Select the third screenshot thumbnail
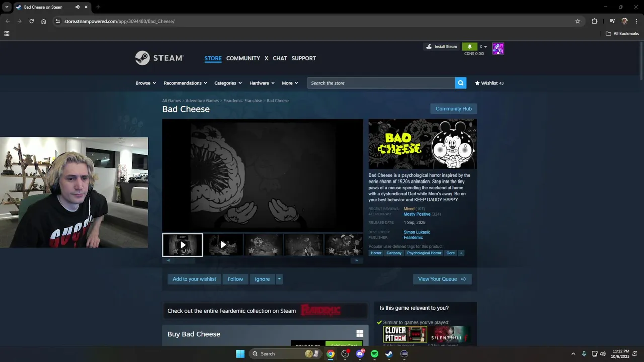This screenshot has height=362, width=644. [x=263, y=245]
